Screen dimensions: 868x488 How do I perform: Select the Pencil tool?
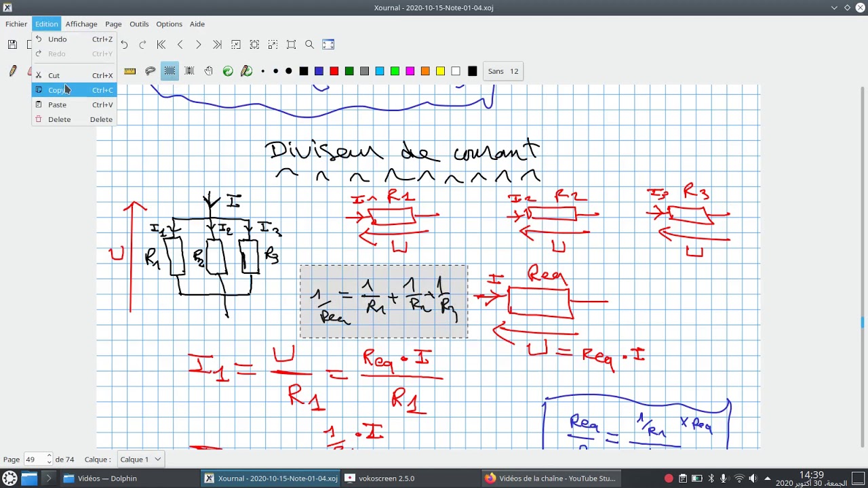coord(13,71)
